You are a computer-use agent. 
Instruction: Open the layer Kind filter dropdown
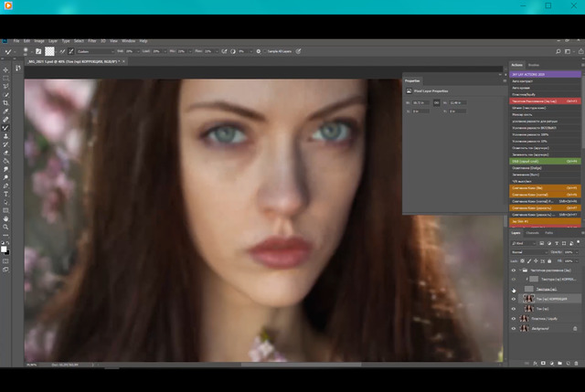pos(525,243)
